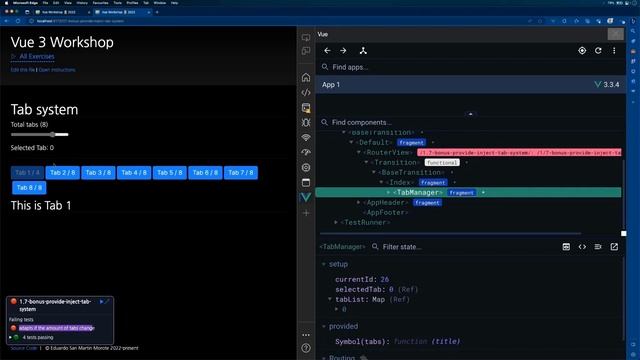
Task: Open the Memory chip icon tool
Action: 306,167
